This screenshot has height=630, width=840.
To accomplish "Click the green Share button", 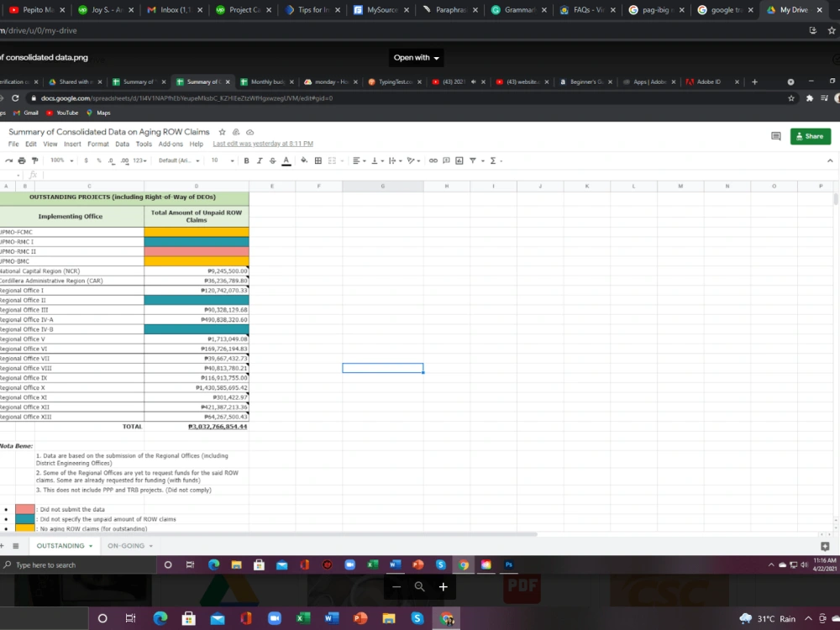I will [810, 136].
